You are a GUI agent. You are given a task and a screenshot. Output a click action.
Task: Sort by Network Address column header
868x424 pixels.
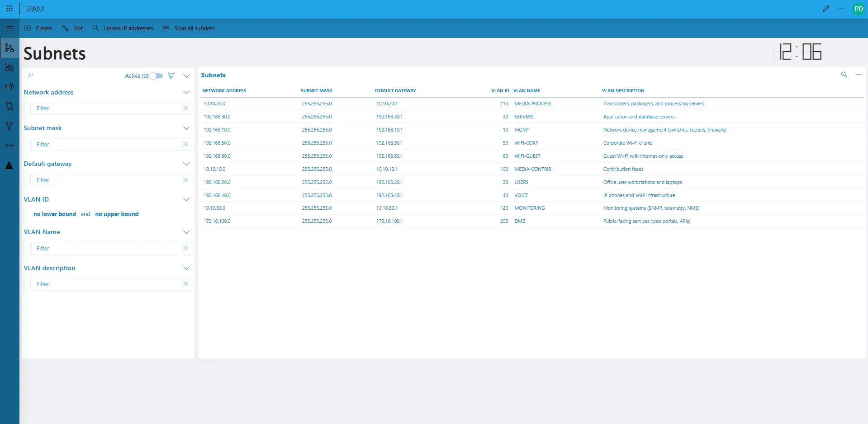(x=224, y=91)
